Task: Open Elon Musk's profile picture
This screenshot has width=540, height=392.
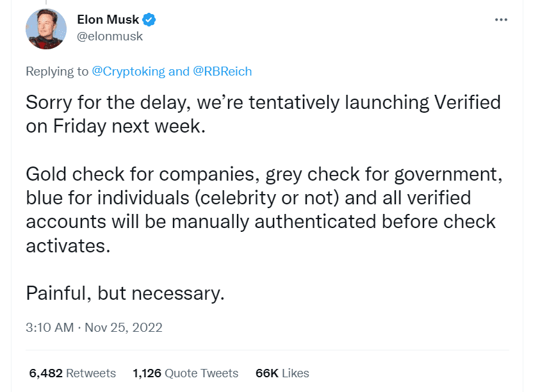Action: click(46, 29)
